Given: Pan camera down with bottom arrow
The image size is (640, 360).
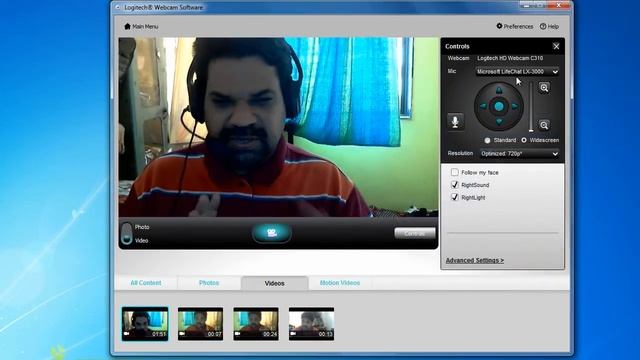Looking at the screenshot, I should click(x=499, y=122).
